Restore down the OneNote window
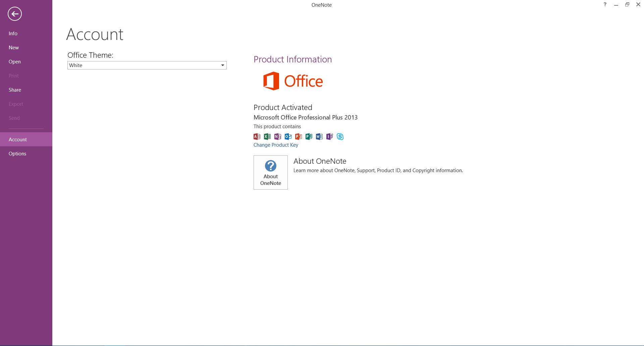This screenshot has height=346, width=644. point(627,5)
